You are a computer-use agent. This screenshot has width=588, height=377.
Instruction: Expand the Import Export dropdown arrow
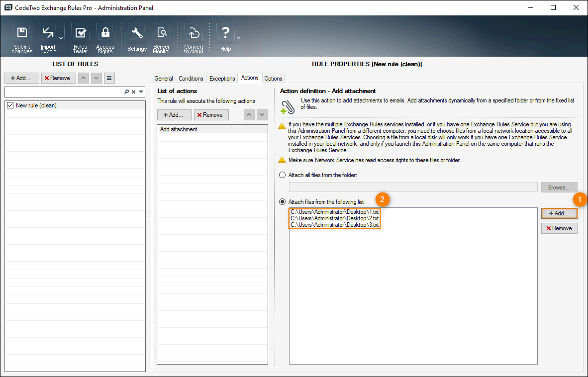pos(61,38)
